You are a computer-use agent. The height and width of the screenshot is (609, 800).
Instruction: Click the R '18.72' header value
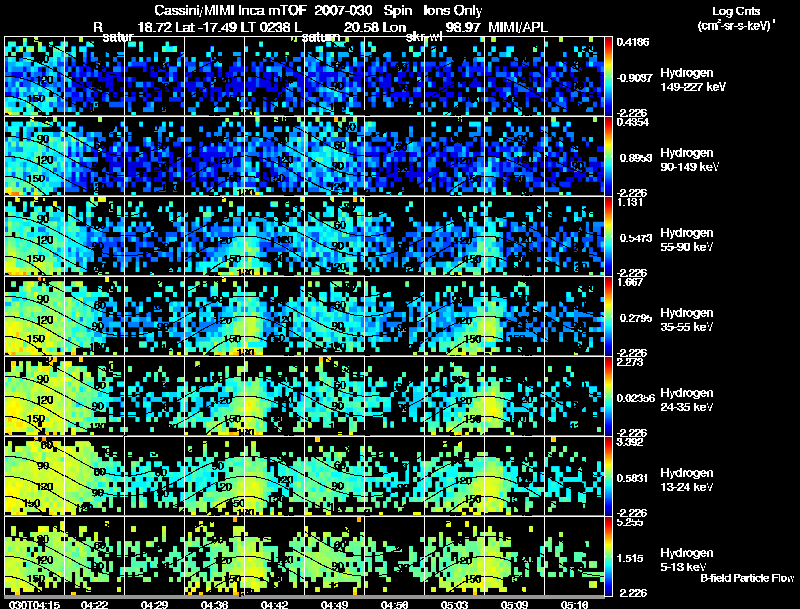[x=155, y=27]
